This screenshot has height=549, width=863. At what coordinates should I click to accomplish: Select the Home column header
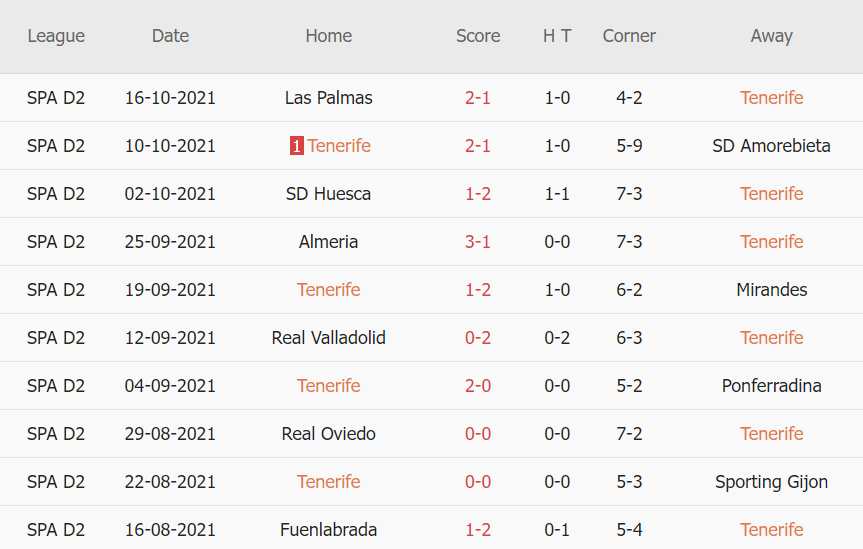coord(328,36)
